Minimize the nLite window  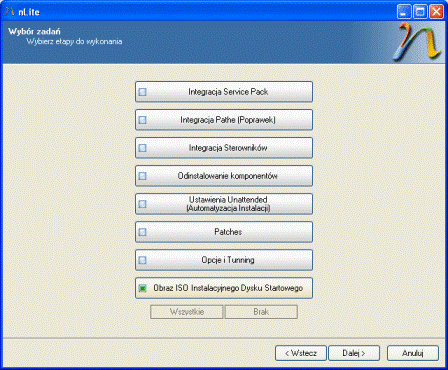[x=404, y=12]
